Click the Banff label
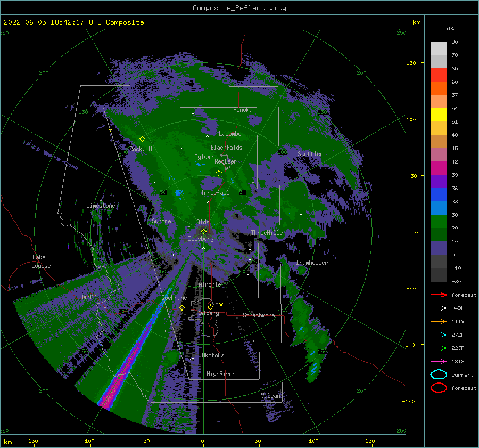The height and width of the screenshot is (448, 479). coord(88,297)
